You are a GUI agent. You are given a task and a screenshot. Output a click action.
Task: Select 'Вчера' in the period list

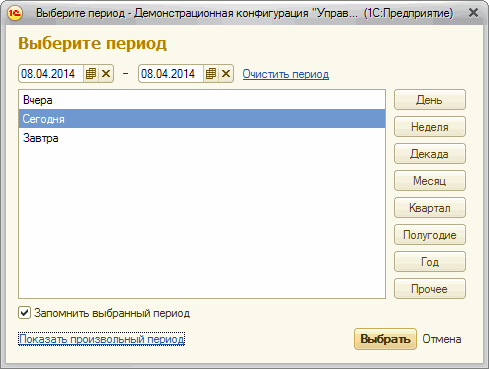[x=202, y=100]
